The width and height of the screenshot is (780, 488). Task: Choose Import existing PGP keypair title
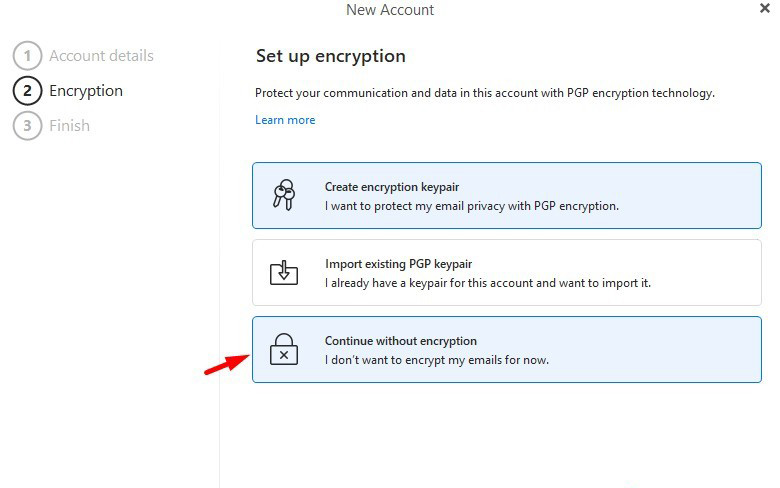pos(398,264)
